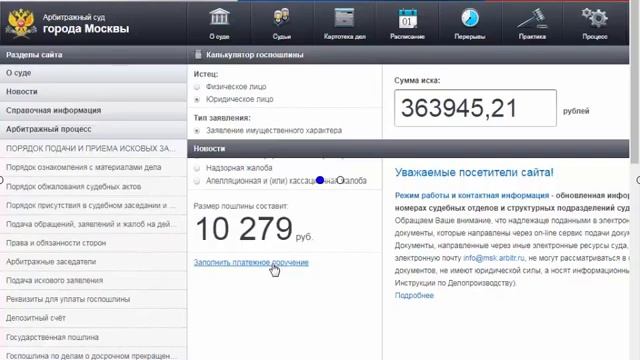Open 'ПОРЯДОК ПОДАЧИ И ПРИЕМА ИСКОВЫХ ЗА...' item

(x=93, y=149)
